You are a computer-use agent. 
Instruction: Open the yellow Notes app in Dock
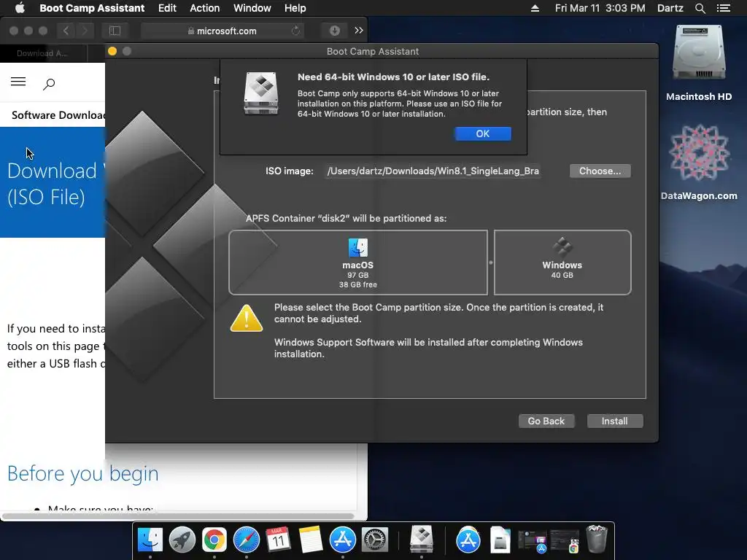point(311,540)
